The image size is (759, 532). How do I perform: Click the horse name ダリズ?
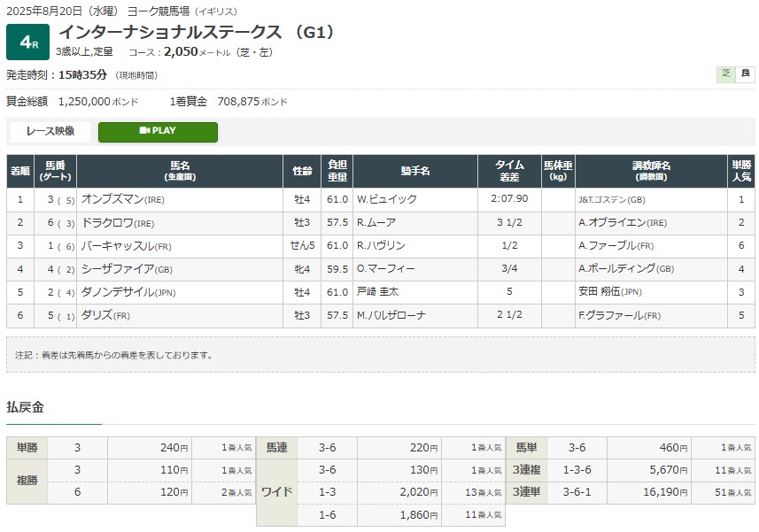point(93,315)
